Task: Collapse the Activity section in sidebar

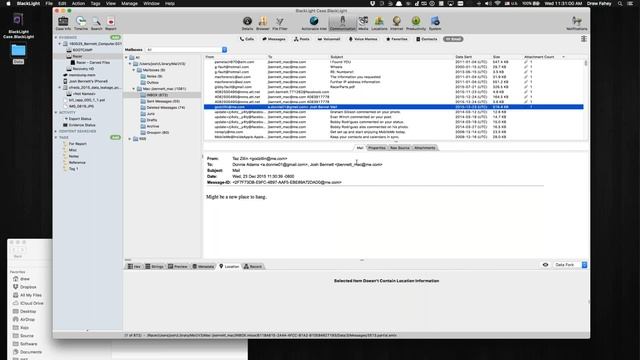Action: tap(56, 112)
